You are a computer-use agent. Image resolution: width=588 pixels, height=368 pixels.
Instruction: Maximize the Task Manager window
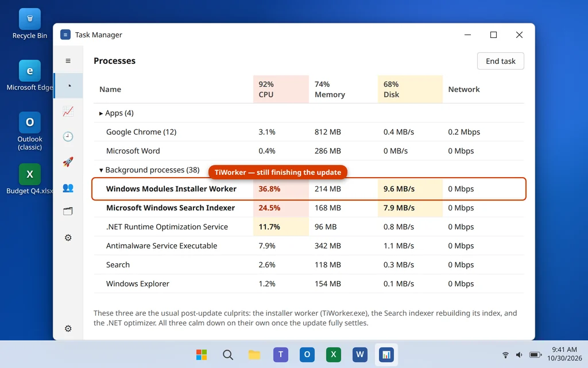pyautogui.click(x=493, y=35)
